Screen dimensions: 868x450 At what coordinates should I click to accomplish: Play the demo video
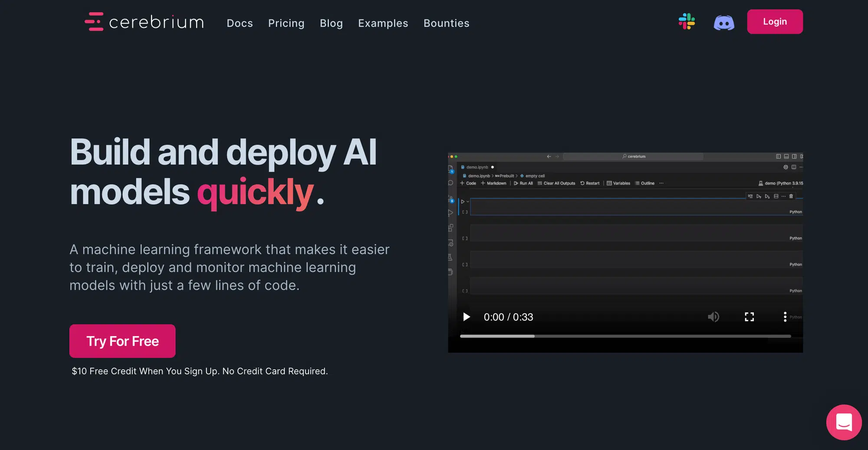click(467, 317)
